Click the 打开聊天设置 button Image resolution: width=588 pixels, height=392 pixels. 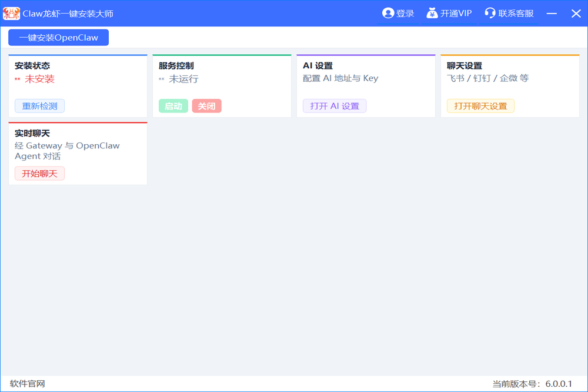click(x=480, y=106)
